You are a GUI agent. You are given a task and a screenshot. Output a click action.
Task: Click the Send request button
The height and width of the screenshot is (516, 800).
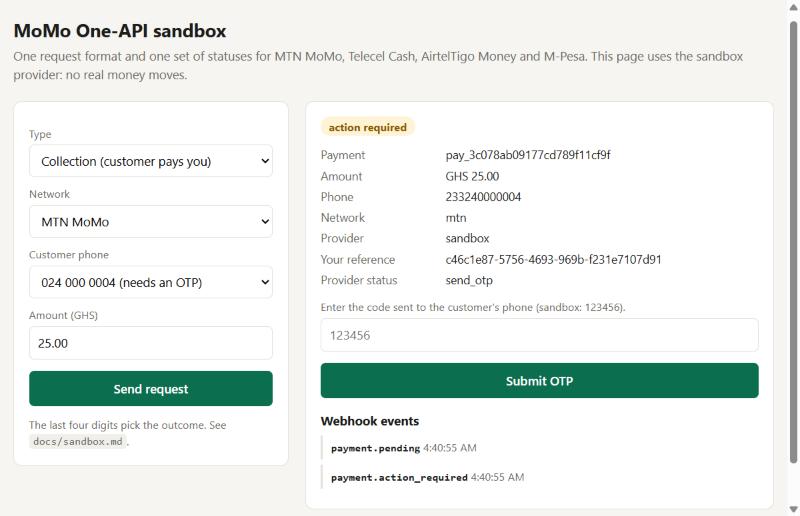point(151,389)
